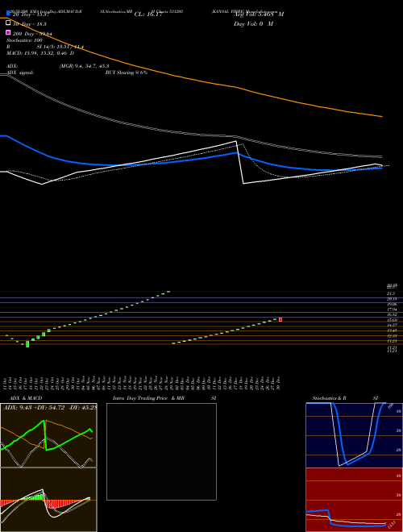Image resolution: width=403 pixels, height=532 pixels.
Task: Click the 'ADX signal:' label
Action: (20, 73)
